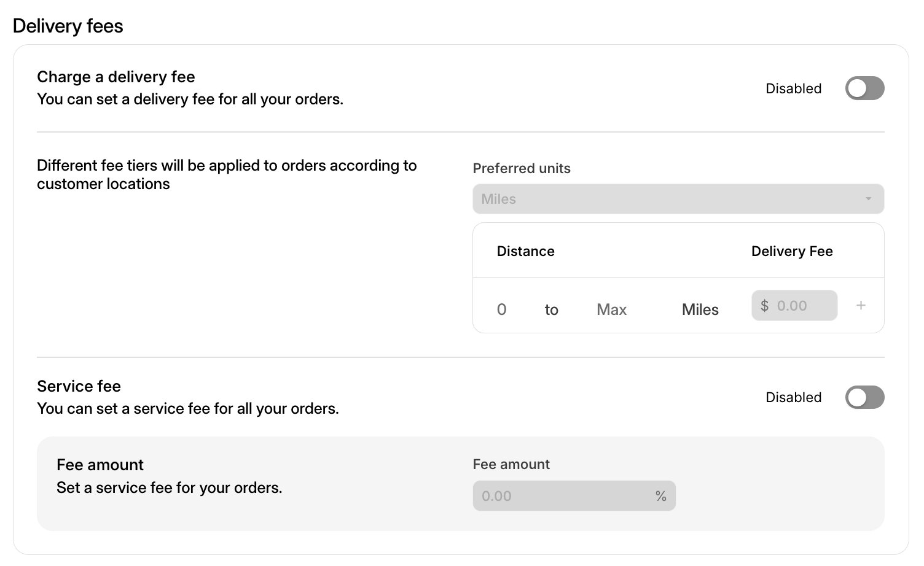Image resolution: width=924 pixels, height=566 pixels.
Task: Click the starting distance value 0
Action: [501, 309]
